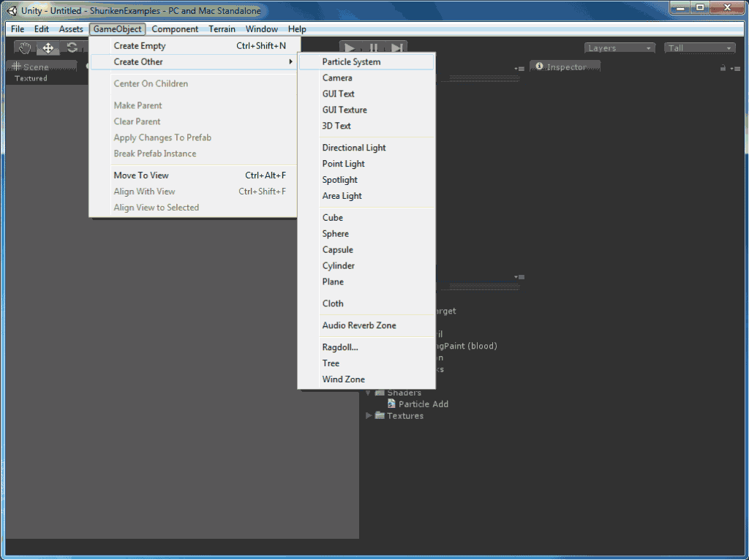Select the Textures folder label
Image resolution: width=749 pixels, height=560 pixels.
coord(405,416)
